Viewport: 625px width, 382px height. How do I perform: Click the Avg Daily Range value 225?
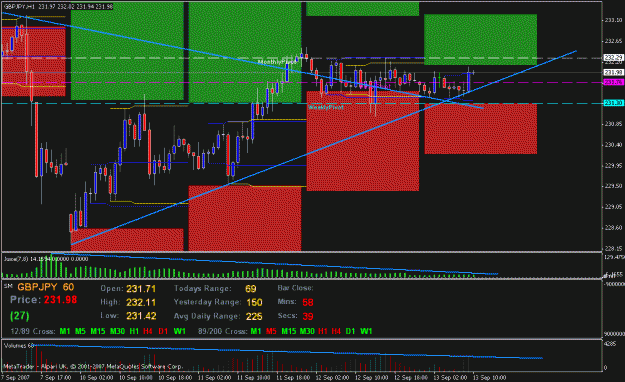[x=254, y=316]
